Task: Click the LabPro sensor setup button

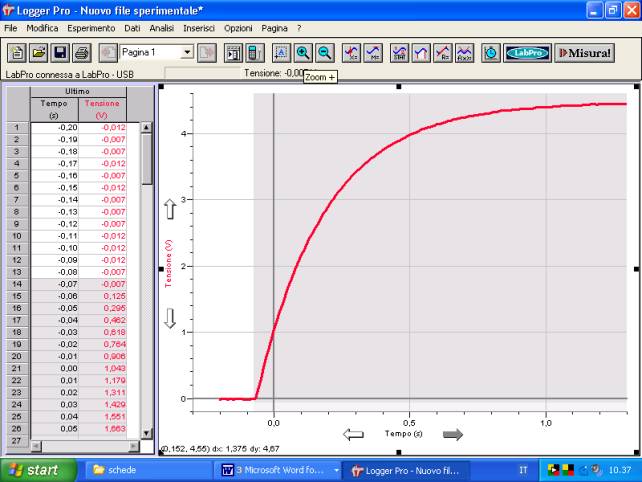Action: pos(527,52)
